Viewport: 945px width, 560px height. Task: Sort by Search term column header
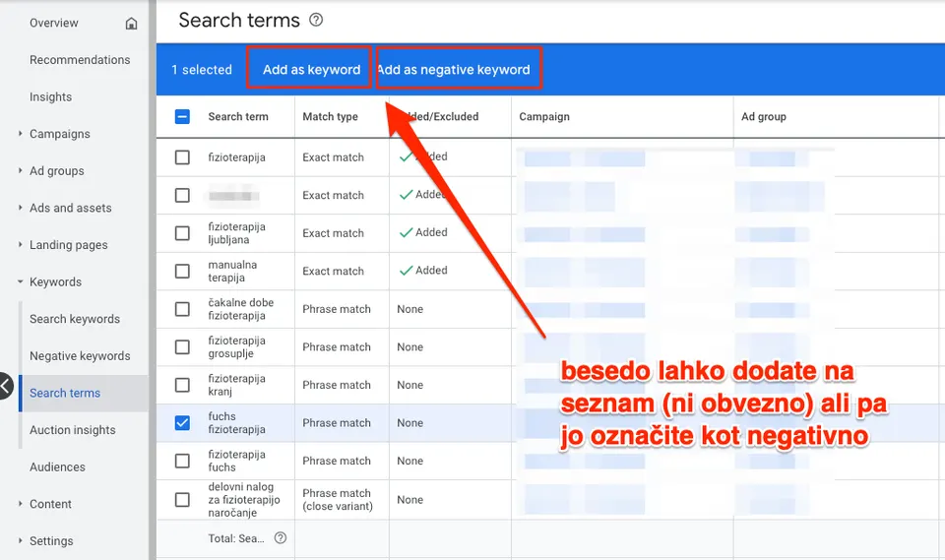(x=238, y=116)
